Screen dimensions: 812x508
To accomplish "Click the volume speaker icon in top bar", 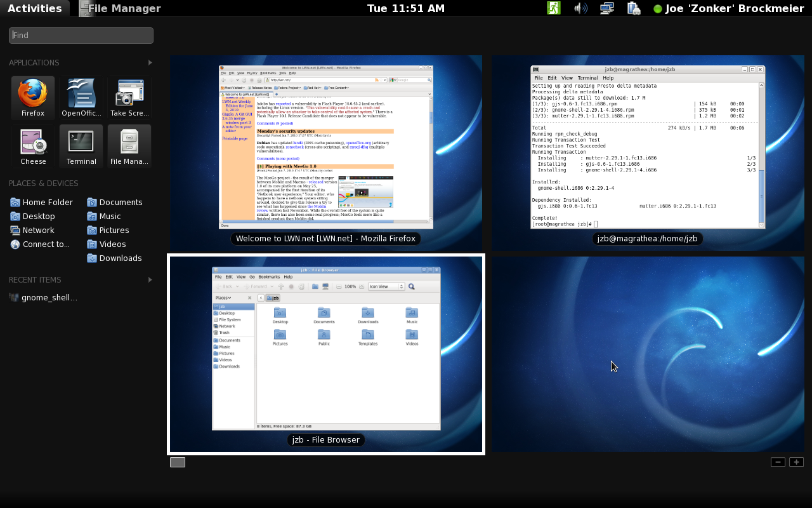I will [580, 8].
